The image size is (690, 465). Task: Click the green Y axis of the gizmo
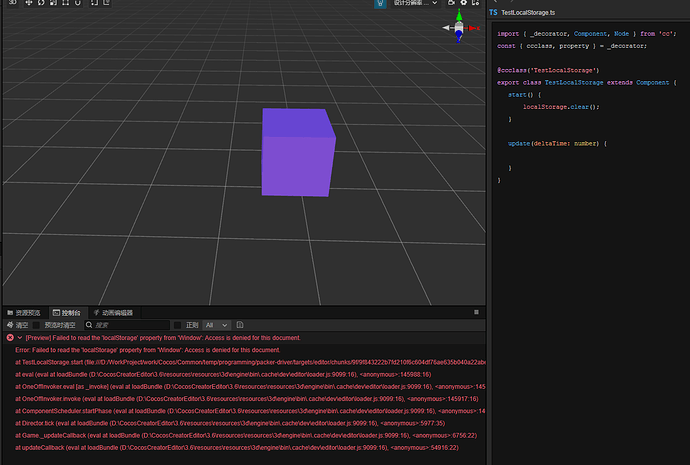459,16
